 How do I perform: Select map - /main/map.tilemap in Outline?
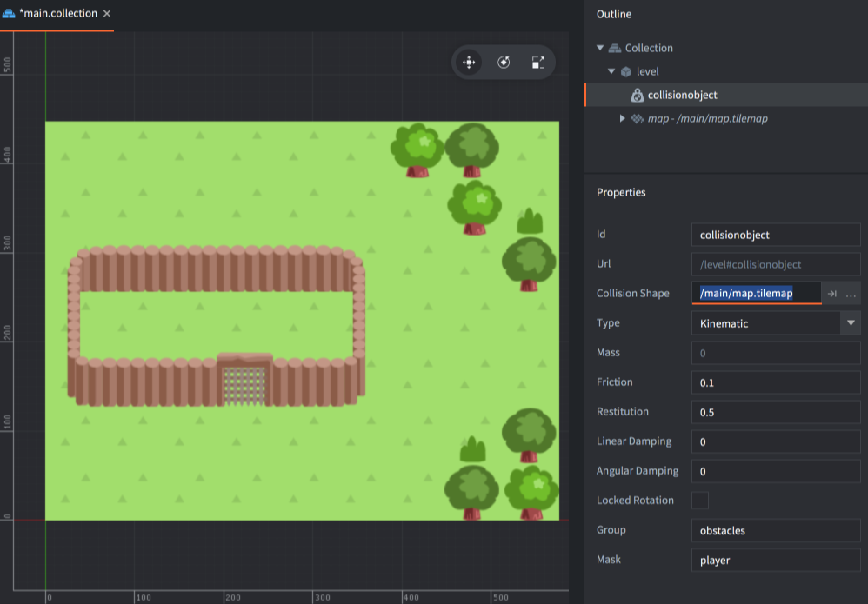coord(701,118)
